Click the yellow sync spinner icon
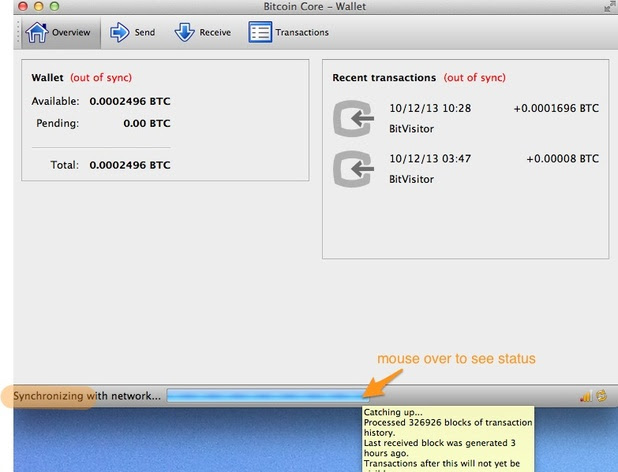The height and width of the screenshot is (472, 618). tap(601, 396)
